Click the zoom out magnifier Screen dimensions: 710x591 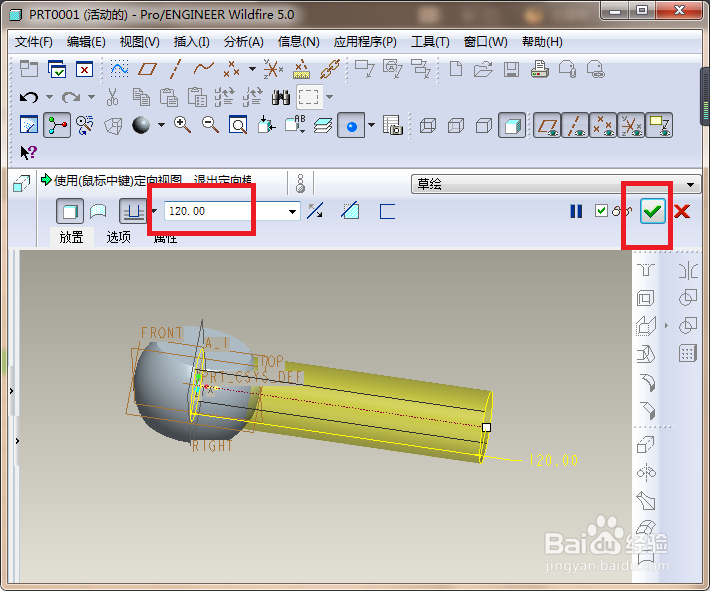(211, 125)
